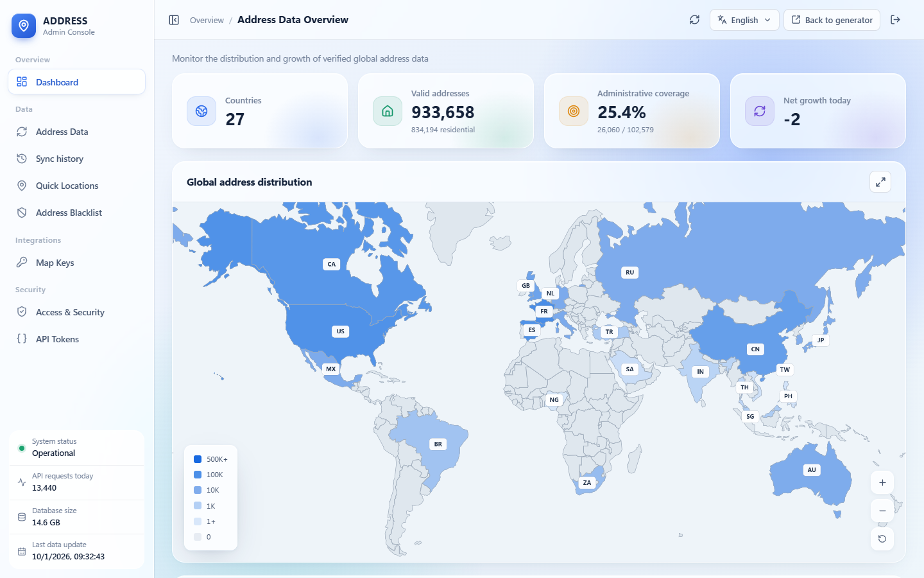The height and width of the screenshot is (578, 924).
Task: Click the 834,194 residential text
Action: click(443, 130)
